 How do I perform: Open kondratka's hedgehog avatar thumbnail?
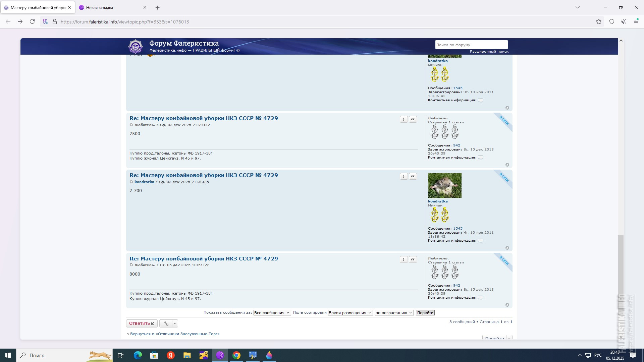point(444,186)
